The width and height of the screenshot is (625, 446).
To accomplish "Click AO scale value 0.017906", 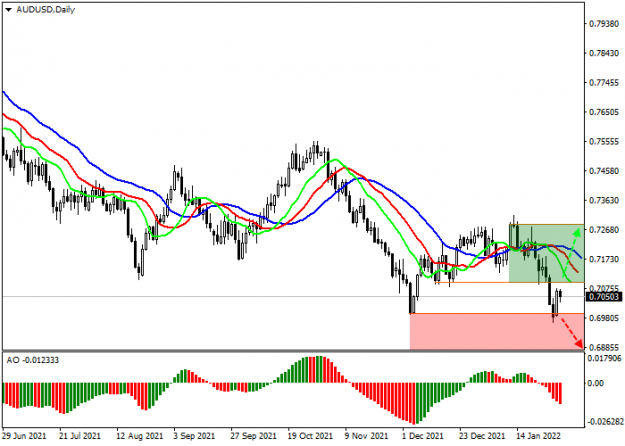I will [605, 358].
